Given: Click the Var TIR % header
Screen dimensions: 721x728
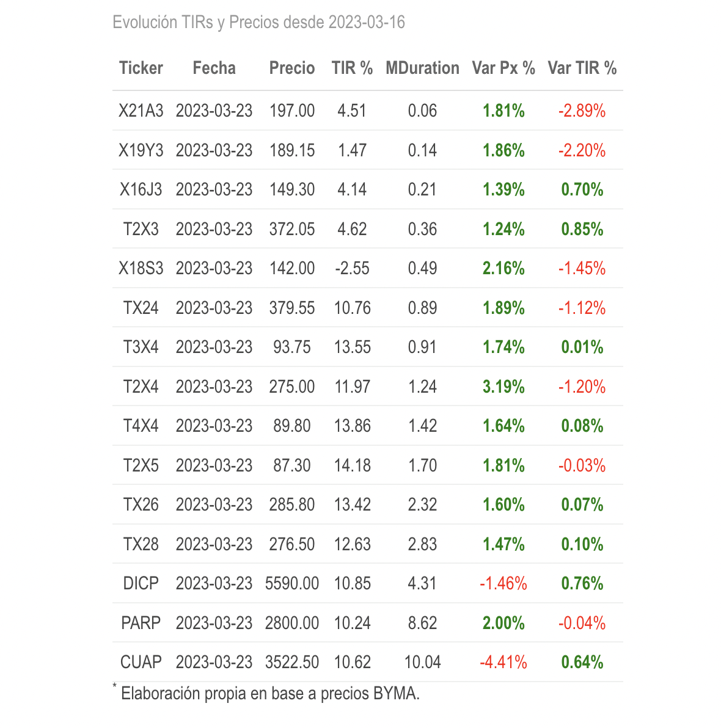Looking at the screenshot, I should point(582,68).
